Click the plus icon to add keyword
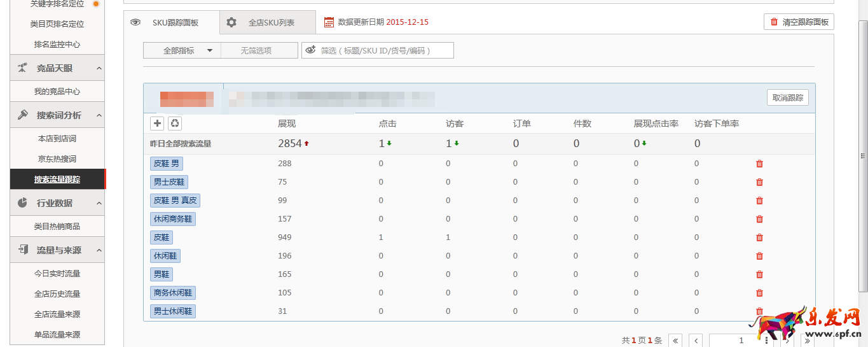Image resolution: width=868 pixels, height=347 pixels. pyautogui.click(x=158, y=123)
